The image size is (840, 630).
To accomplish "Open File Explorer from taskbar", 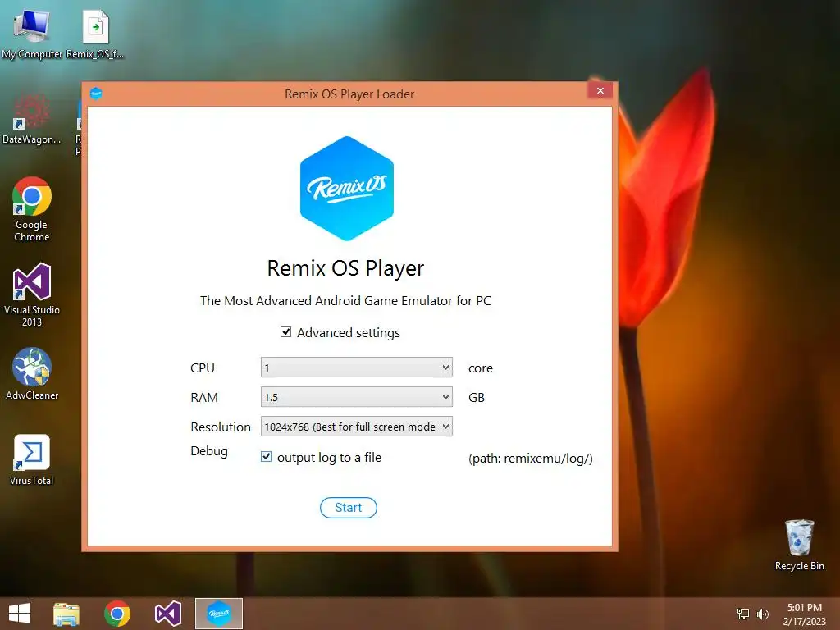I will [66, 614].
